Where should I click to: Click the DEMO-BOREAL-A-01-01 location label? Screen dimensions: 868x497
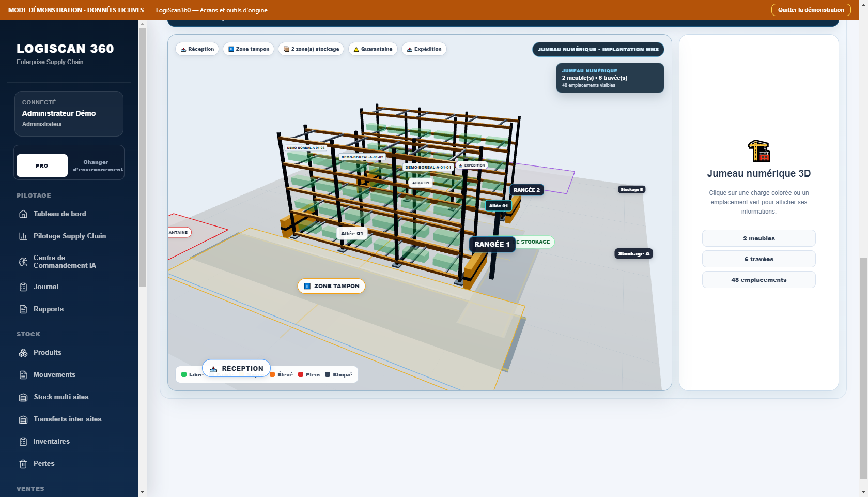point(428,167)
